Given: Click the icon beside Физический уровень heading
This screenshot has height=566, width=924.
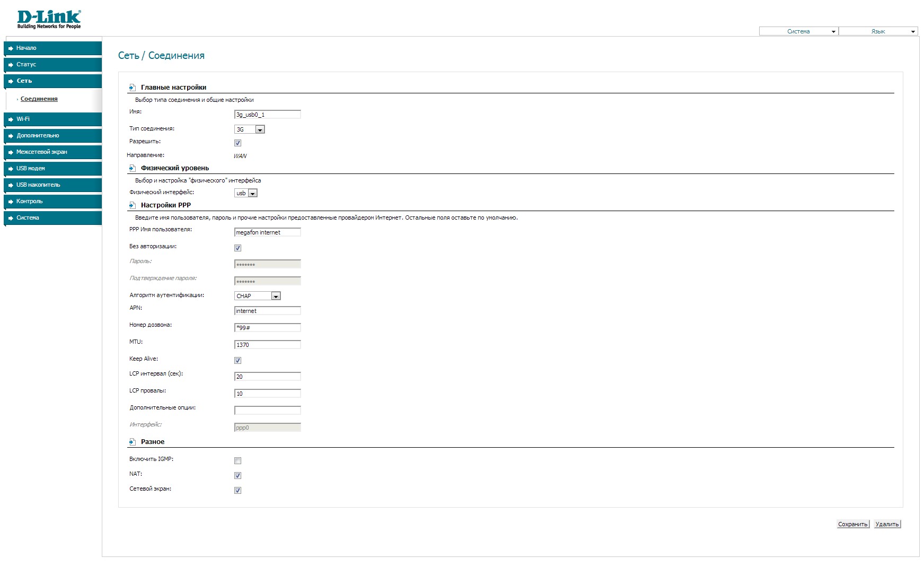Looking at the screenshot, I should tap(133, 168).
